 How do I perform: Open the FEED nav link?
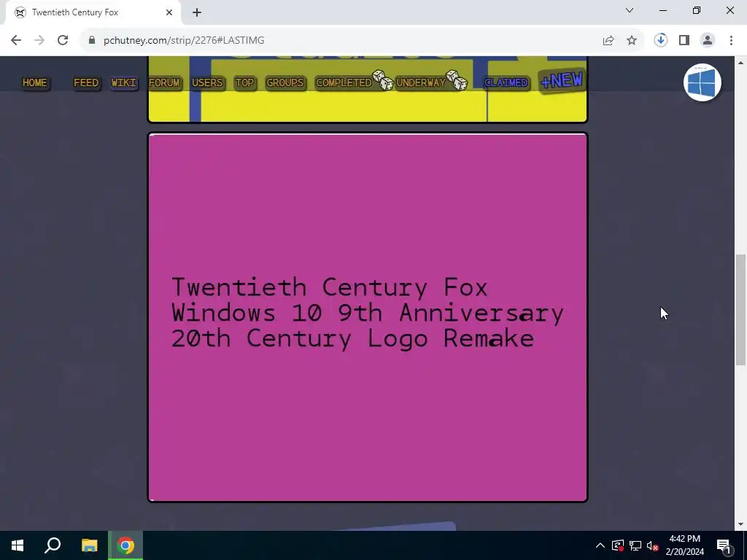coord(86,83)
